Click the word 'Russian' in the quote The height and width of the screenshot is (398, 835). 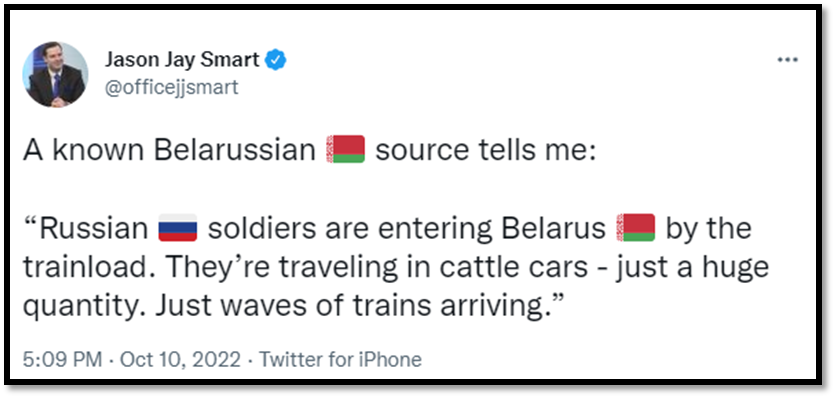pos(93,229)
